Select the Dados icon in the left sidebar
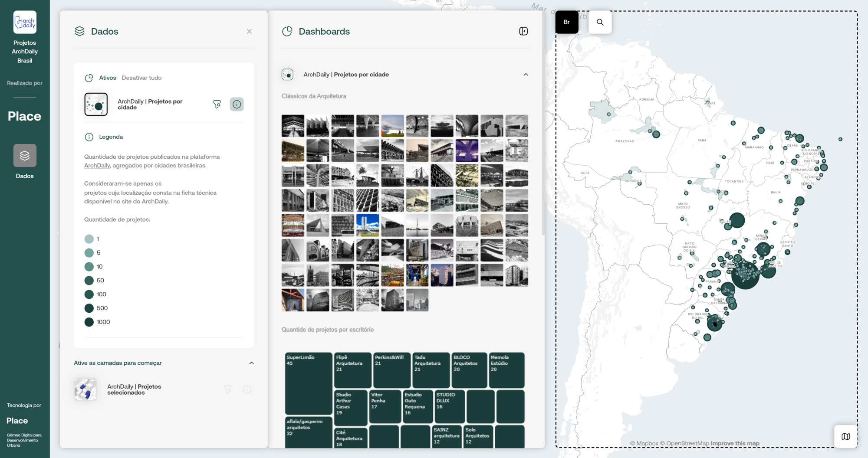This screenshot has height=458, width=868. [25, 155]
